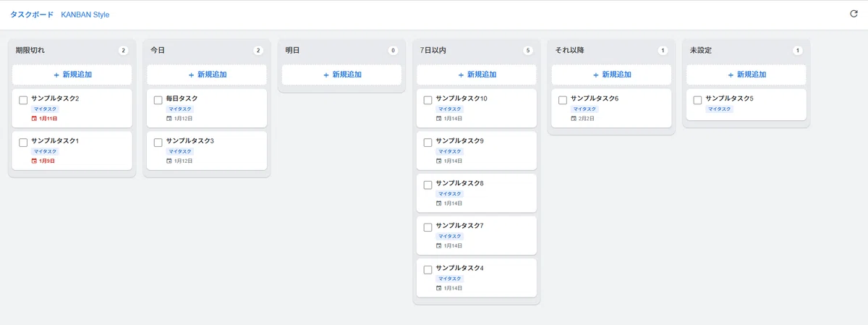
Task: Click マイタスク tag on サンプルタスク4
Action: [x=450, y=279]
